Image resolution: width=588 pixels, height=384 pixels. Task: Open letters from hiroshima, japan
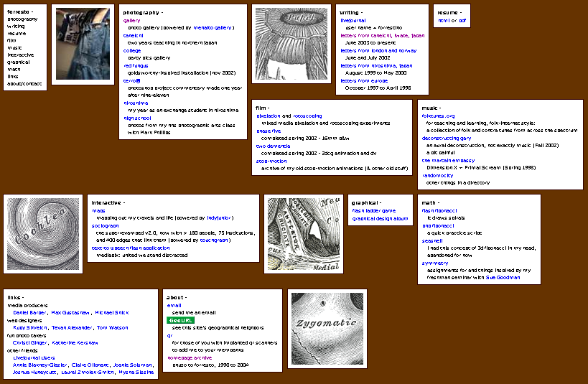pyautogui.click(x=376, y=65)
